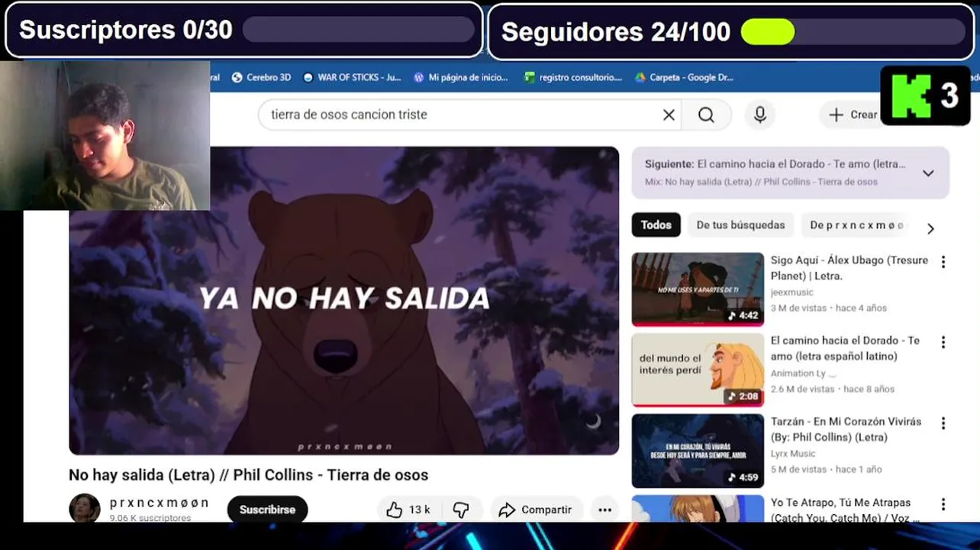Viewport: 980px width, 550px height.
Task: Open prxncxmøøn channel avatar
Action: [x=84, y=509]
